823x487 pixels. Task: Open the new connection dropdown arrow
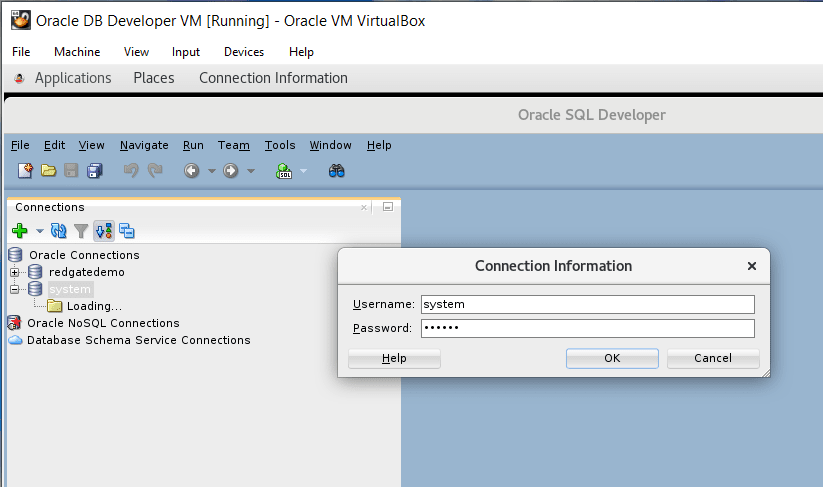click(x=39, y=231)
